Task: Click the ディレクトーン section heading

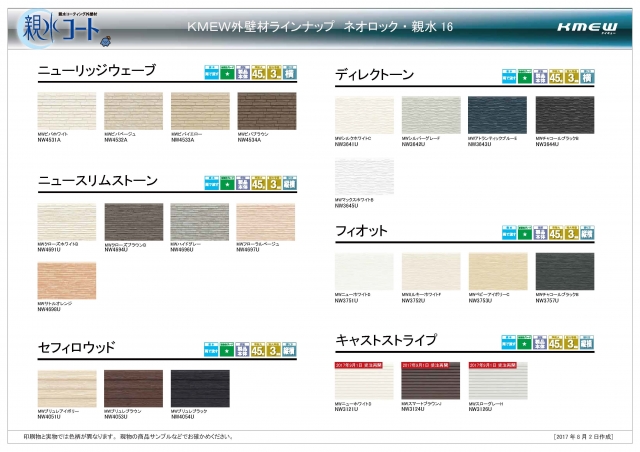Action: click(x=374, y=75)
